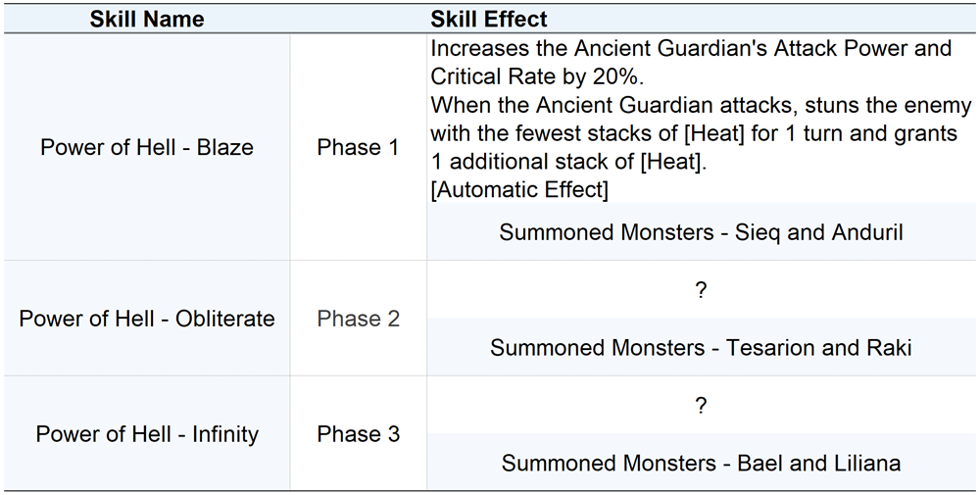The height and width of the screenshot is (495, 980).
Task: Select the Power of Hell - Obliterate cell
Action: (147, 319)
